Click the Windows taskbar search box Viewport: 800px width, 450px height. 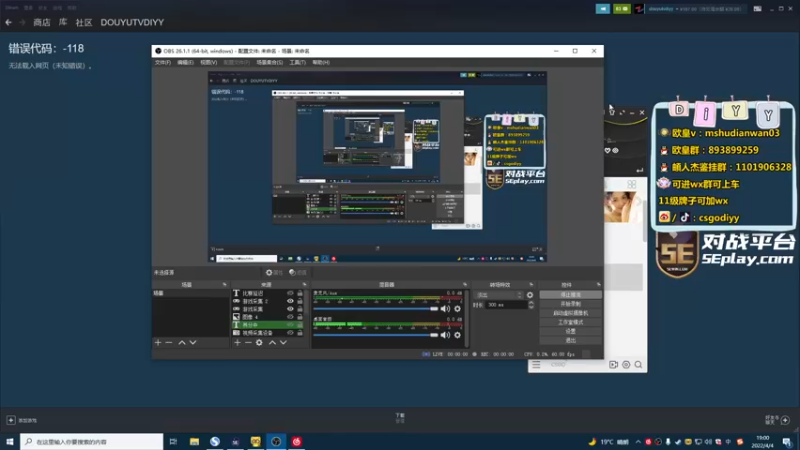(92, 442)
